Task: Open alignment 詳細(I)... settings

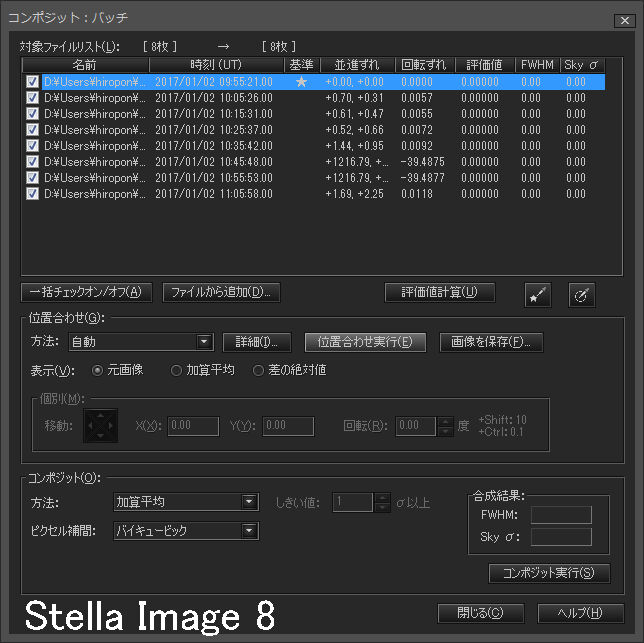Action: coord(257,342)
